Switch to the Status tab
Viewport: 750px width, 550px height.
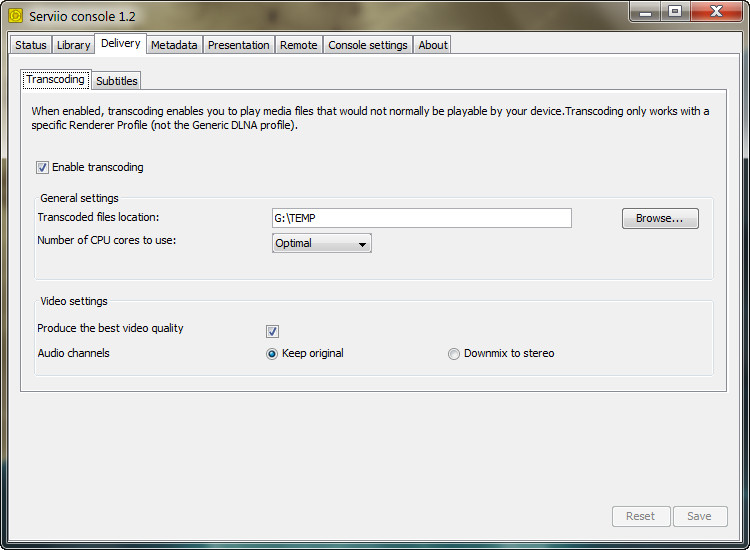pyautogui.click(x=31, y=45)
